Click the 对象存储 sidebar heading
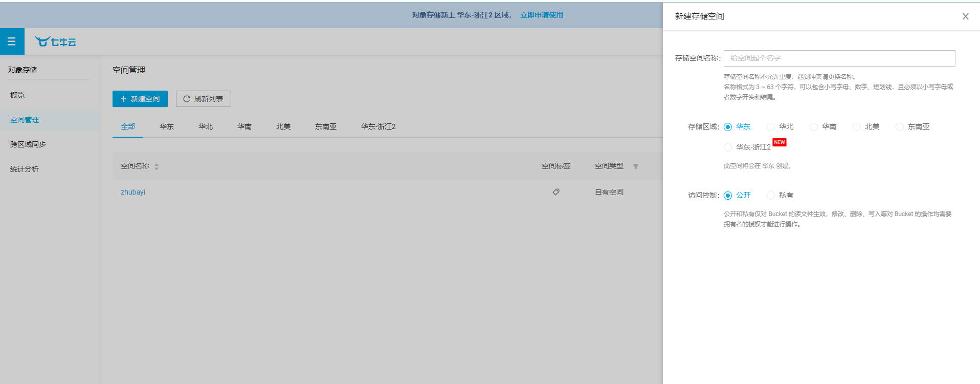The height and width of the screenshot is (384, 980). [23, 70]
